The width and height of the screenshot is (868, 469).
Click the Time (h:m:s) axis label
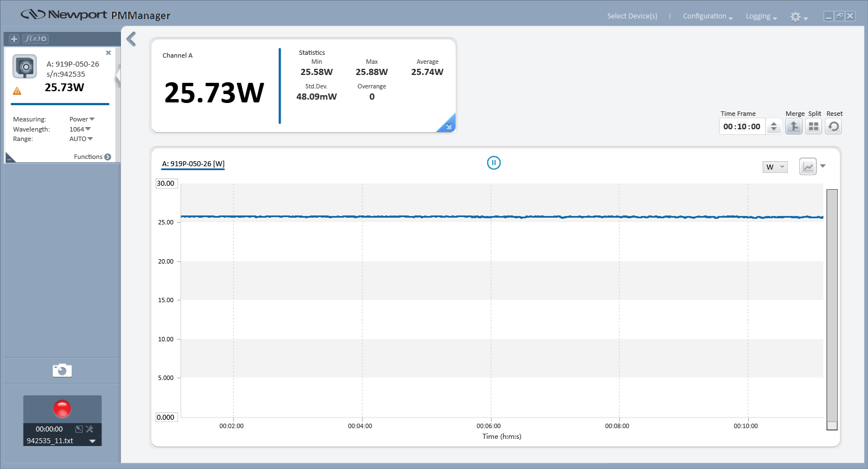[502, 437]
